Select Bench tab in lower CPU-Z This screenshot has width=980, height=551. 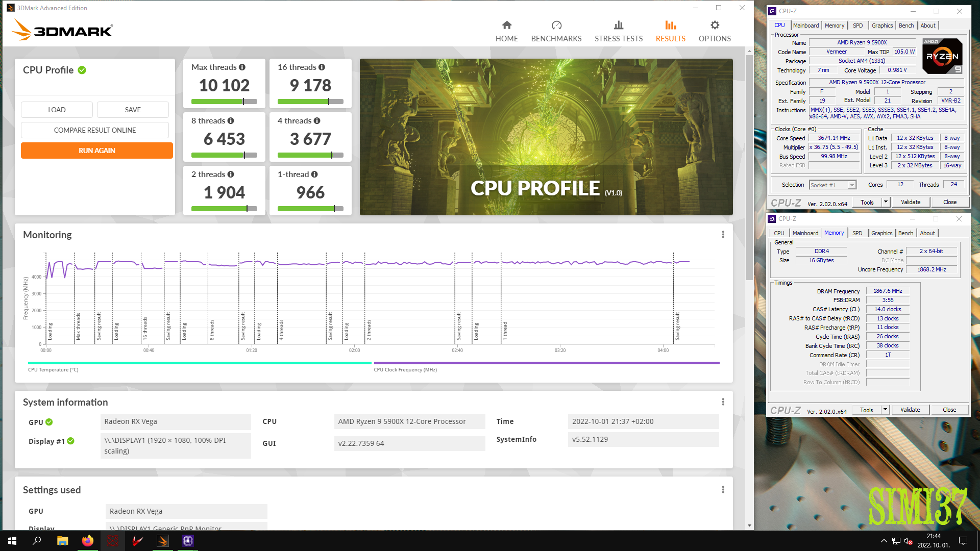(906, 233)
